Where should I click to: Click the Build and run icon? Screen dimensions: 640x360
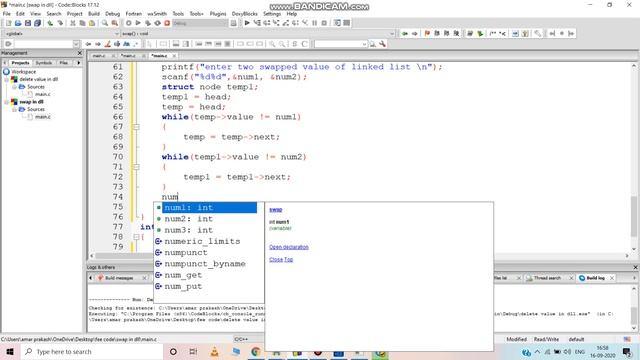[x=148, y=23]
